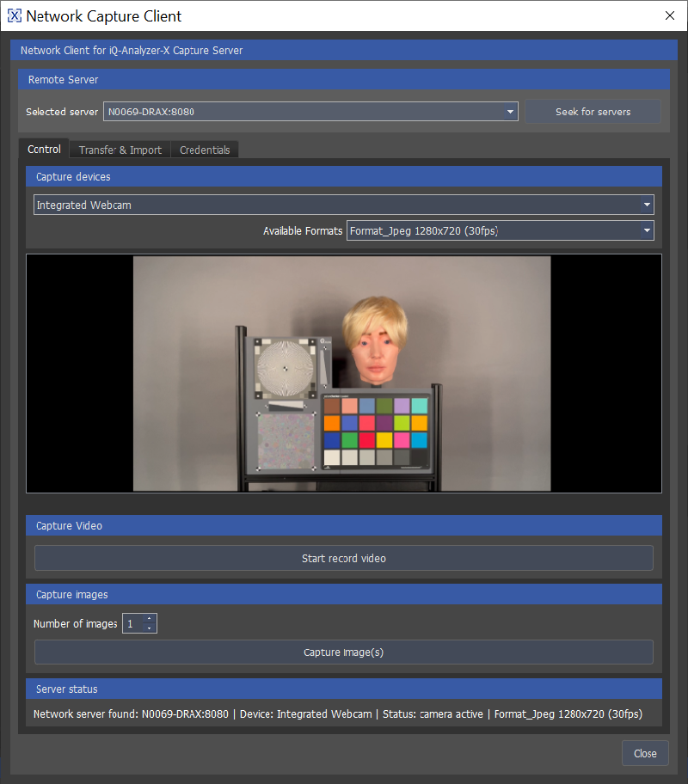
Task: Switch to the Control tab
Action: [x=44, y=149]
